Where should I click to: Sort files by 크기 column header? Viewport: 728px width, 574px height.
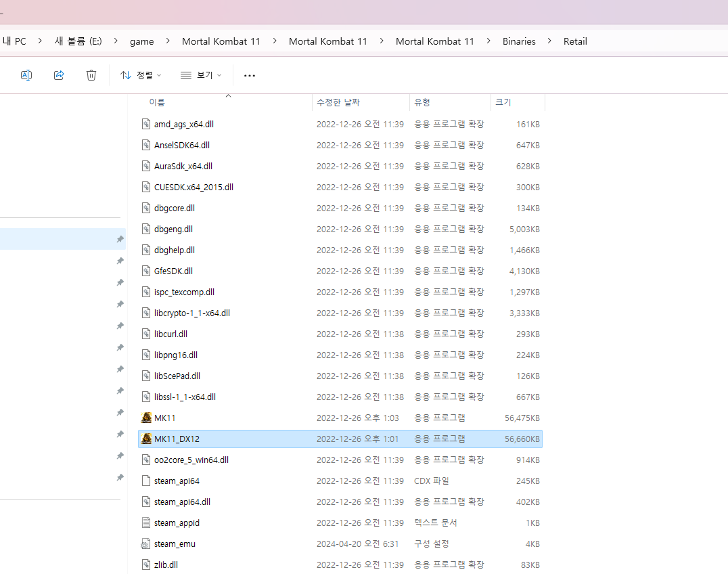pyautogui.click(x=503, y=102)
